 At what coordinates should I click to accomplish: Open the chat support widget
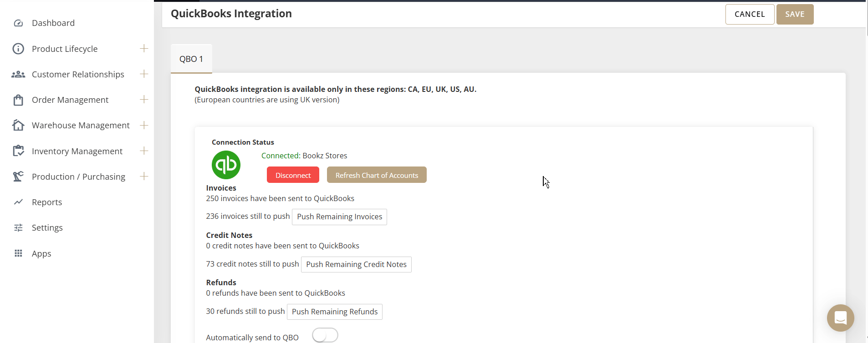(840, 318)
